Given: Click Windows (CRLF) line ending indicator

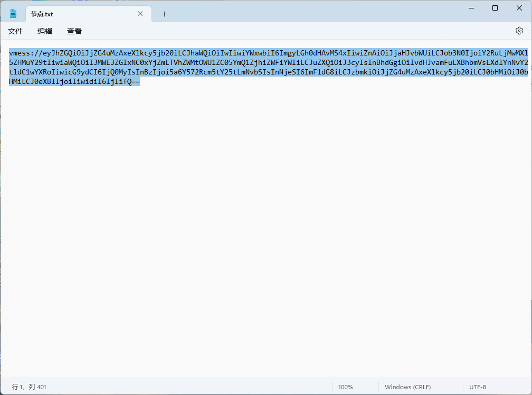Looking at the screenshot, I should tap(407, 387).
